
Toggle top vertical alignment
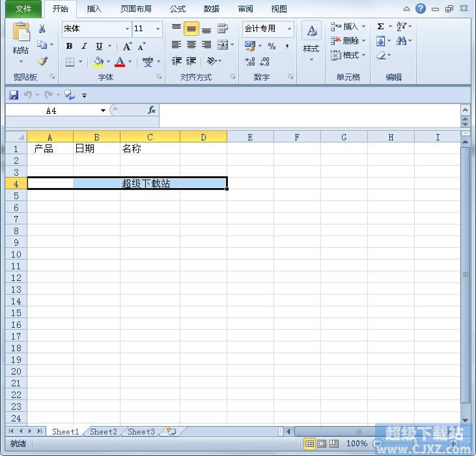point(176,29)
